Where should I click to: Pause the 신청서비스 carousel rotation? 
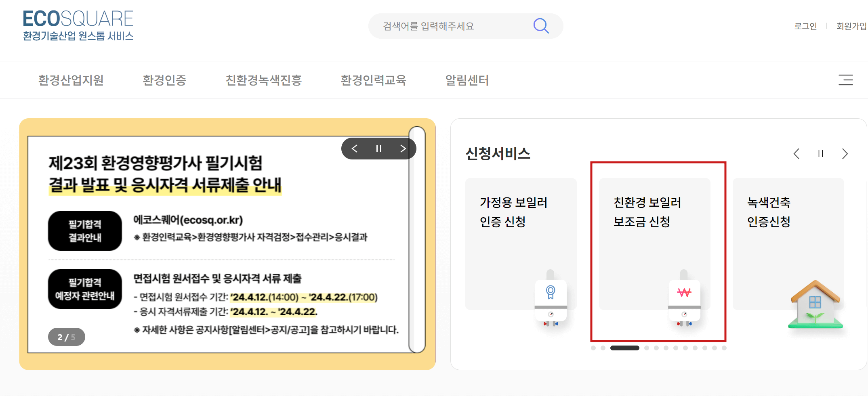point(820,153)
